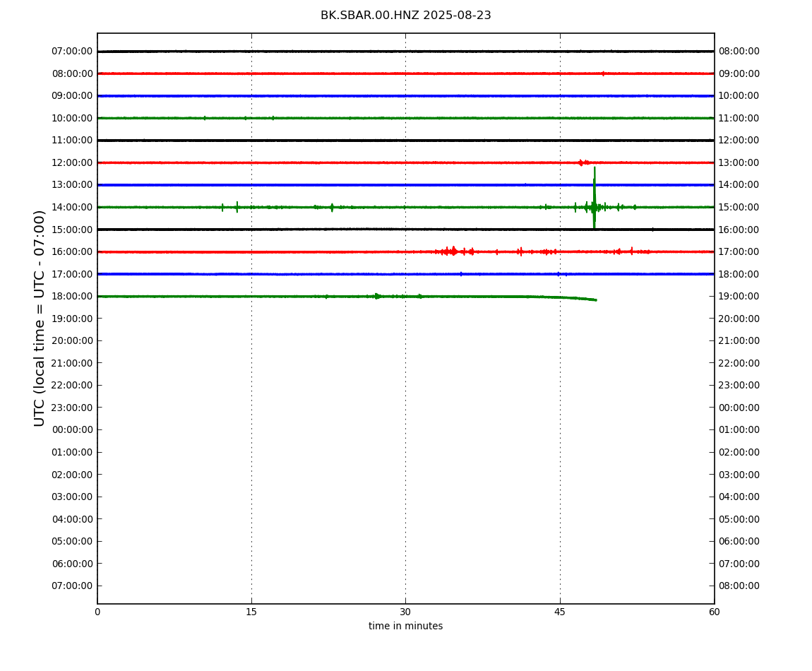The image size is (812, 671).
Task: Pick right-axis time label 23:00:00
Action: coord(739,386)
